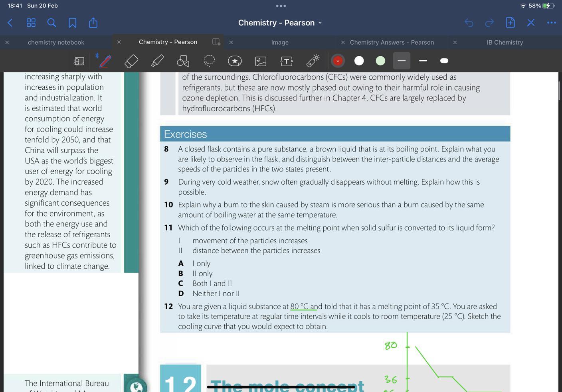Select the Laser pointer tool

pyautogui.click(x=313, y=61)
